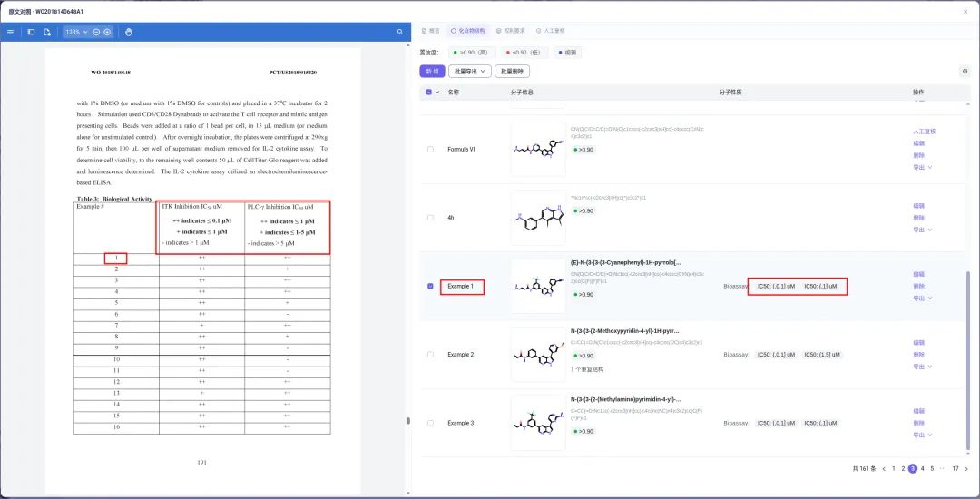Open Example 2 molecule structure thumbnail
The height and width of the screenshot is (499, 980).
[x=537, y=354]
